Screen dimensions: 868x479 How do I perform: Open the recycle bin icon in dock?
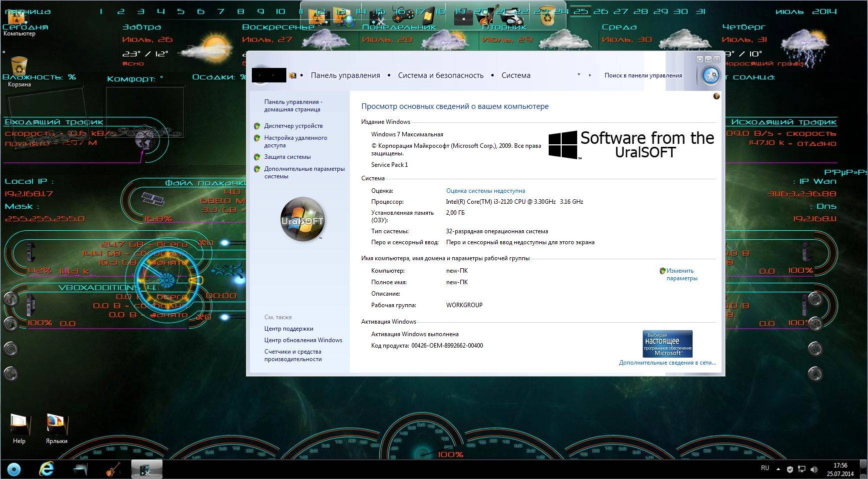548,16
